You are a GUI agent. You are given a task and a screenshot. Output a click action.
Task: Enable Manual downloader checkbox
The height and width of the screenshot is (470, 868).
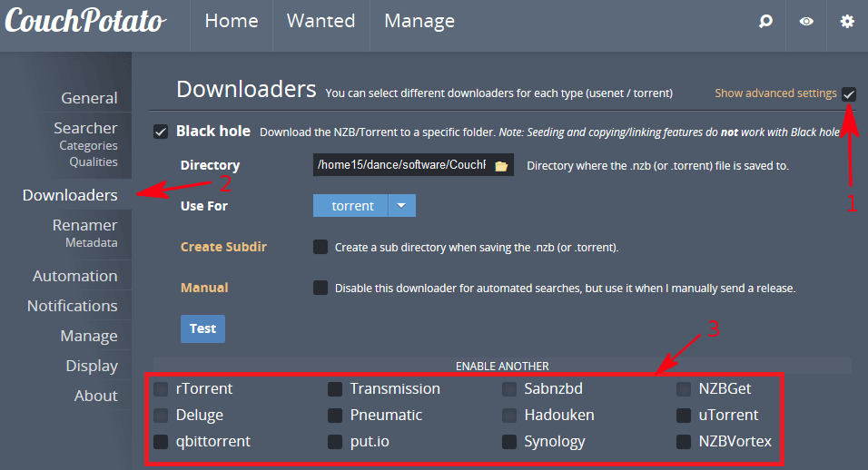coord(320,288)
